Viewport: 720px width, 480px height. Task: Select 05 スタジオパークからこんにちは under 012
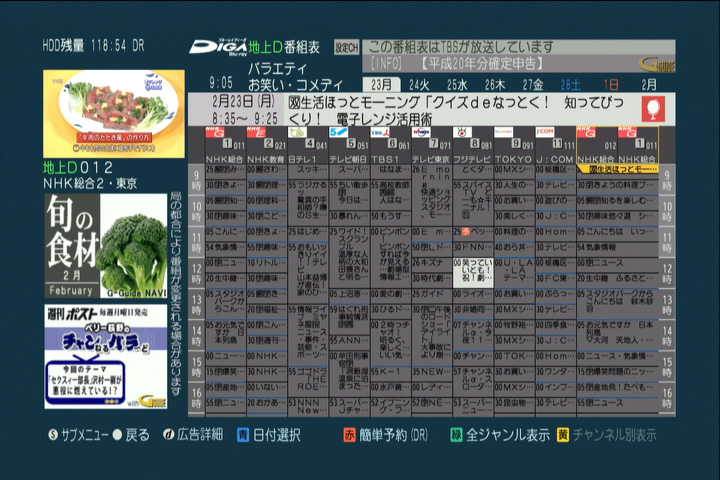point(618,302)
